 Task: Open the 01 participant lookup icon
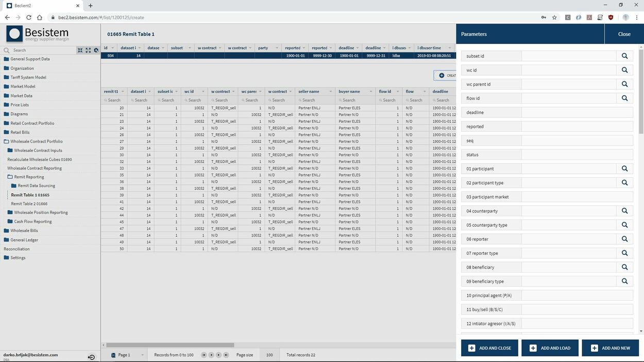coord(625,168)
